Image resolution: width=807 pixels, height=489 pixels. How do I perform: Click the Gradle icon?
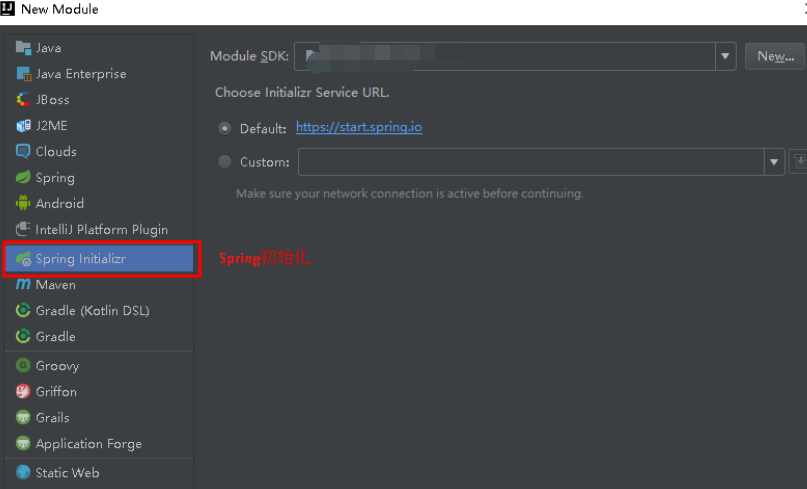23,336
